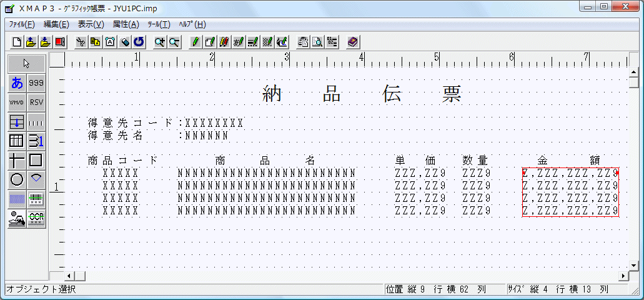Click the copy objects icon
This screenshot has height=300, width=644.
point(96,41)
